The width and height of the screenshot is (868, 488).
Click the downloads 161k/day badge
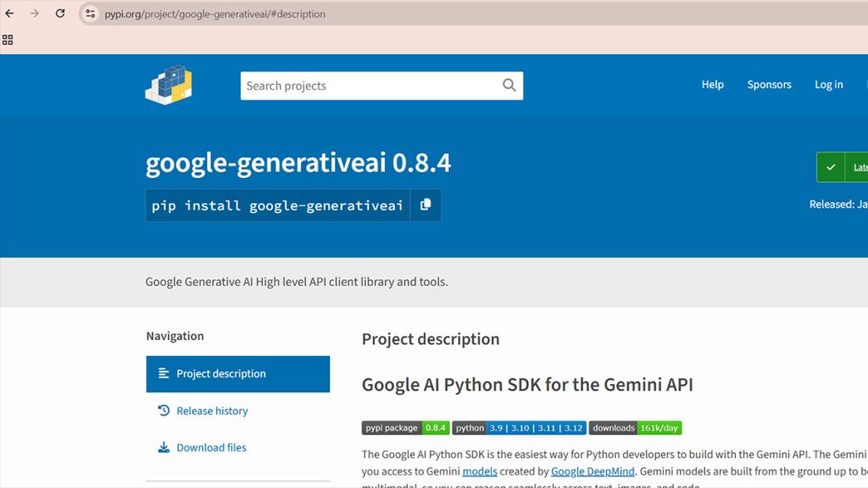(635, 428)
